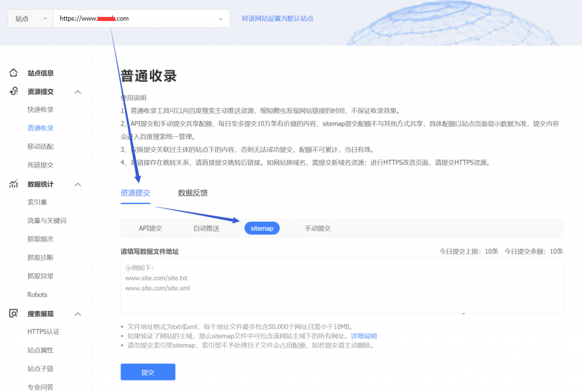Click the 请填写数据文件地址 label
Image resolution: width=582 pixels, height=392 pixels.
(149, 252)
